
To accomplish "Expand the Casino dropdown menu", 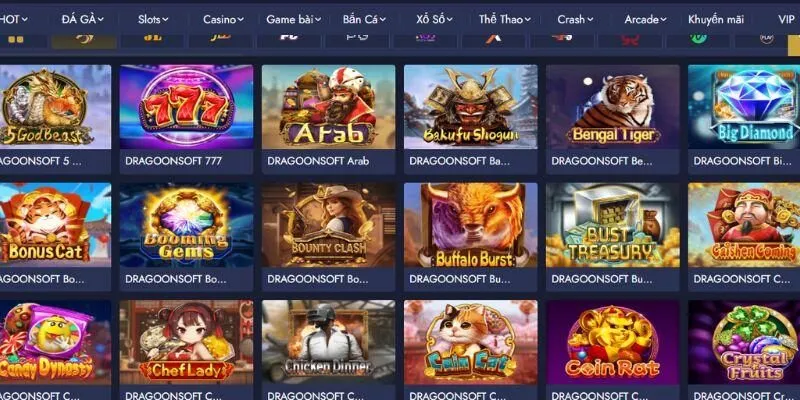I will 223,19.
